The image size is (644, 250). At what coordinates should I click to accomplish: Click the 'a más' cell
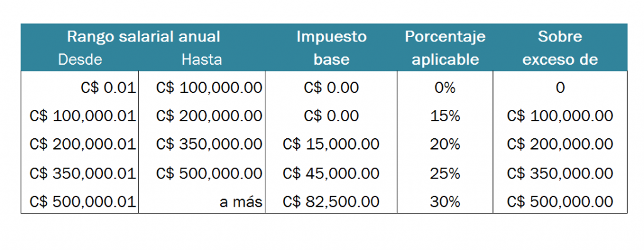pos(241,202)
